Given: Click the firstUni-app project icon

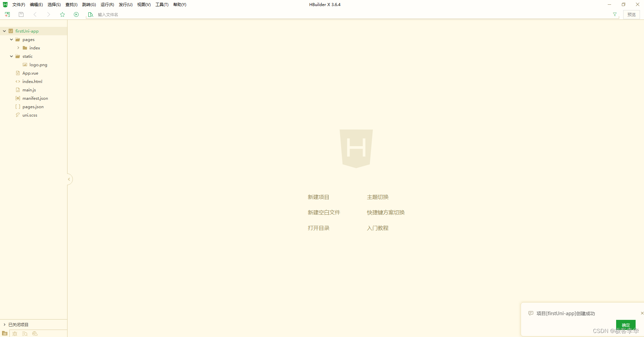Looking at the screenshot, I should pos(11,31).
